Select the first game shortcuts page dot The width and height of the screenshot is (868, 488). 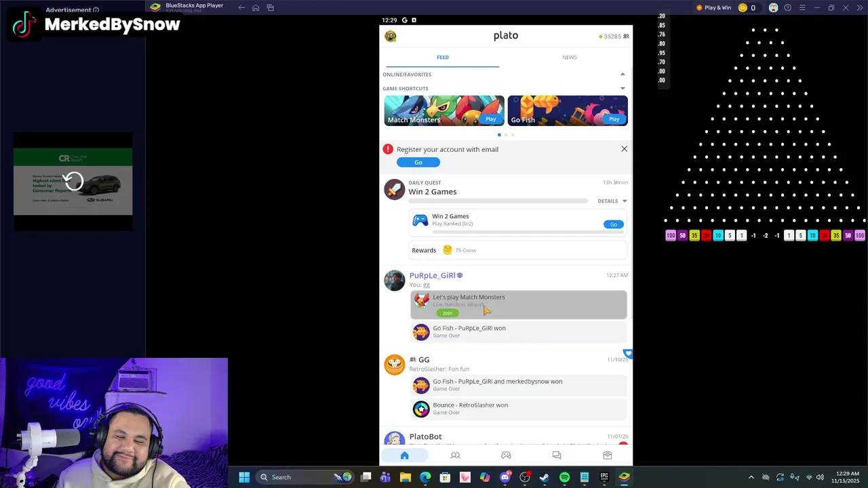(499, 135)
